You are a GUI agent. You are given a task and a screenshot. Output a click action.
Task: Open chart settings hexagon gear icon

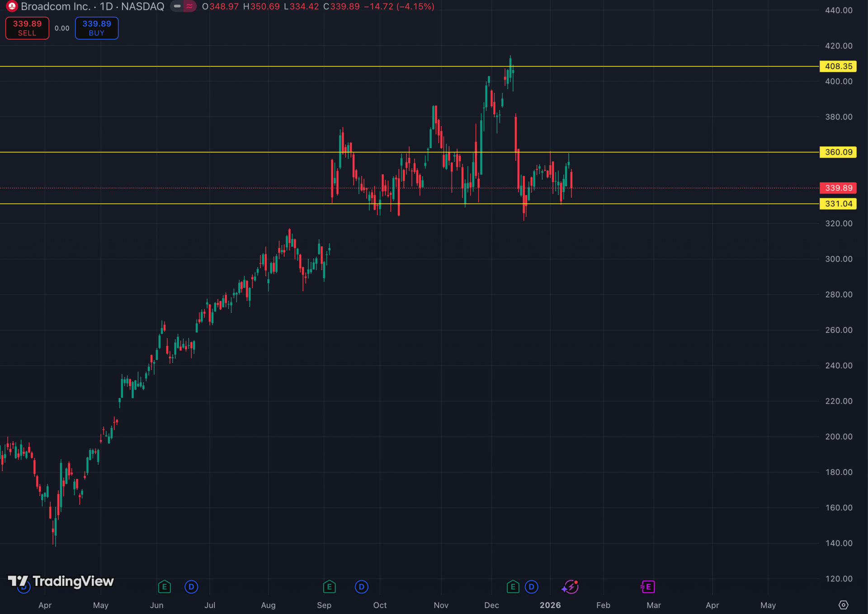coord(843,605)
